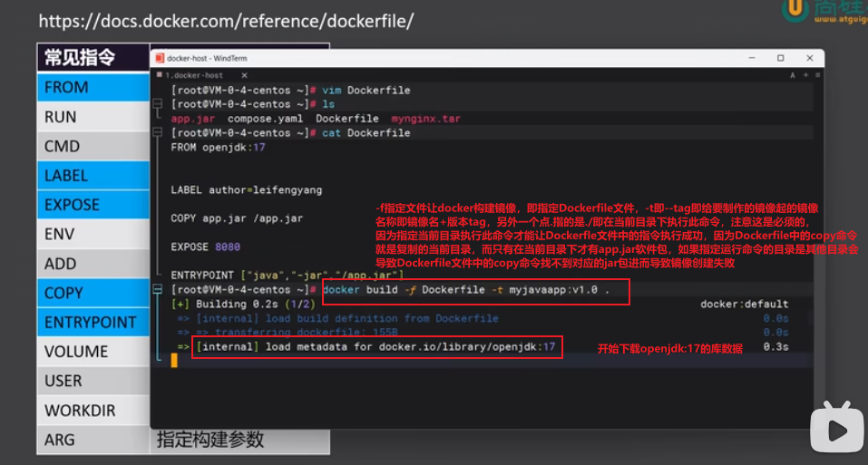Open the new tab plus icon in WindTerm

coord(805,75)
